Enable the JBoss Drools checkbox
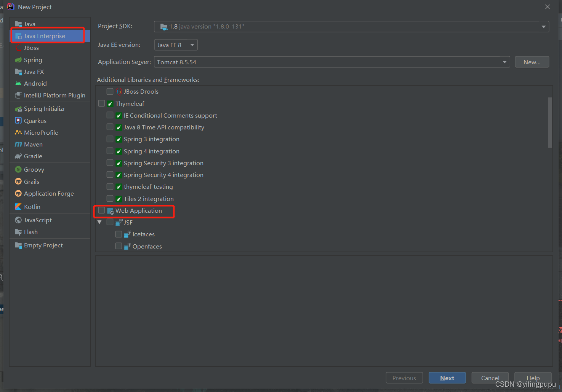The image size is (562, 392). [110, 91]
